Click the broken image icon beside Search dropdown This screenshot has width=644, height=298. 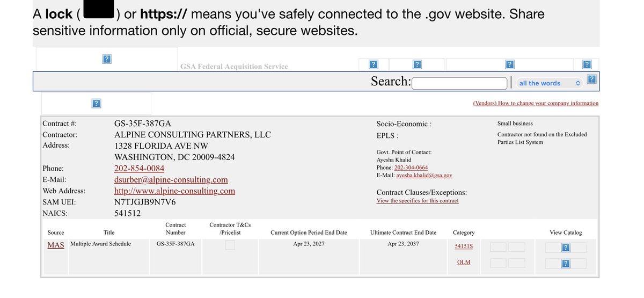pos(591,79)
